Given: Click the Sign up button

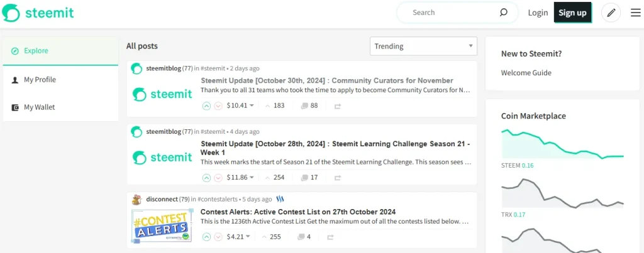Looking at the screenshot, I should (572, 13).
